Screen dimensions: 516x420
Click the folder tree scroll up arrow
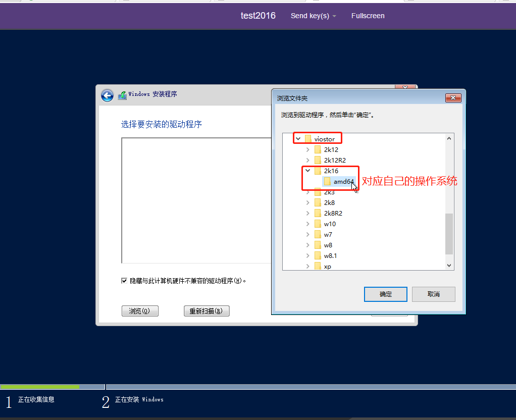click(449, 139)
